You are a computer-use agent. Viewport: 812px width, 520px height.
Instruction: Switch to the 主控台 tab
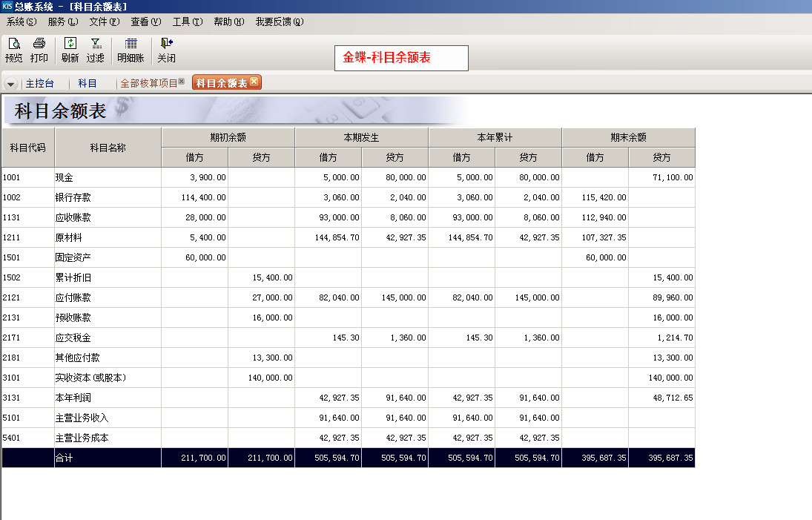point(40,83)
